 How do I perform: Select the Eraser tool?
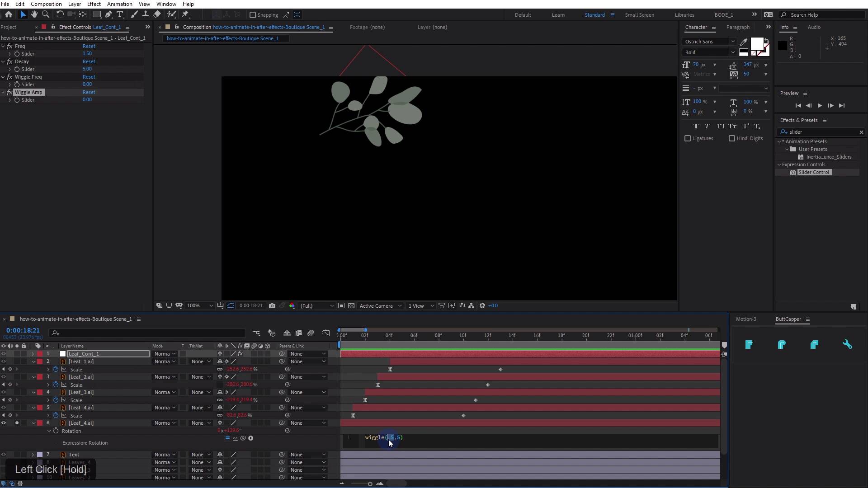click(x=157, y=14)
